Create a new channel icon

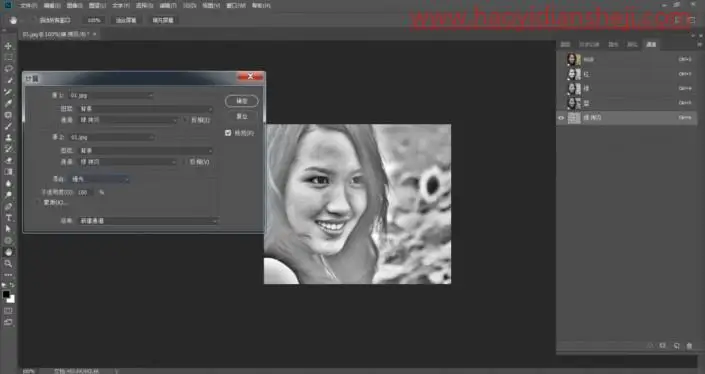[x=676, y=346]
